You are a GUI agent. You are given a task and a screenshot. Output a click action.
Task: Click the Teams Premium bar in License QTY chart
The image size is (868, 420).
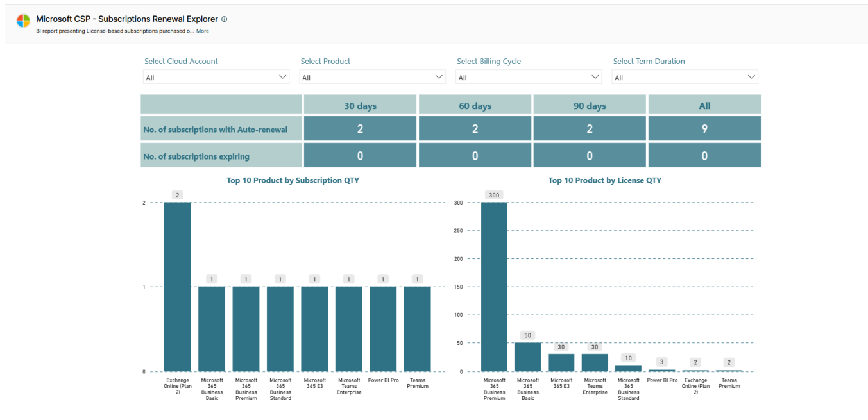point(729,370)
